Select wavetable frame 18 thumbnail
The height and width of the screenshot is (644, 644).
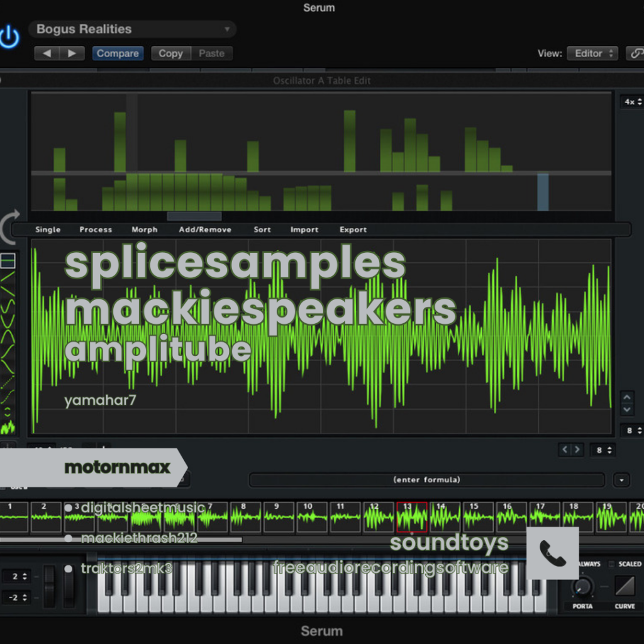click(578, 517)
